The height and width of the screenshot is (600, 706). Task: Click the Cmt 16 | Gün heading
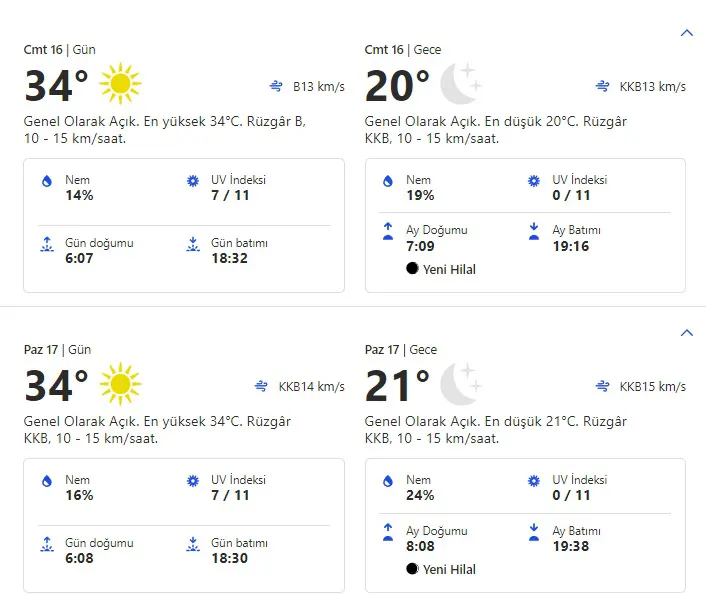(x=60, y=50)
